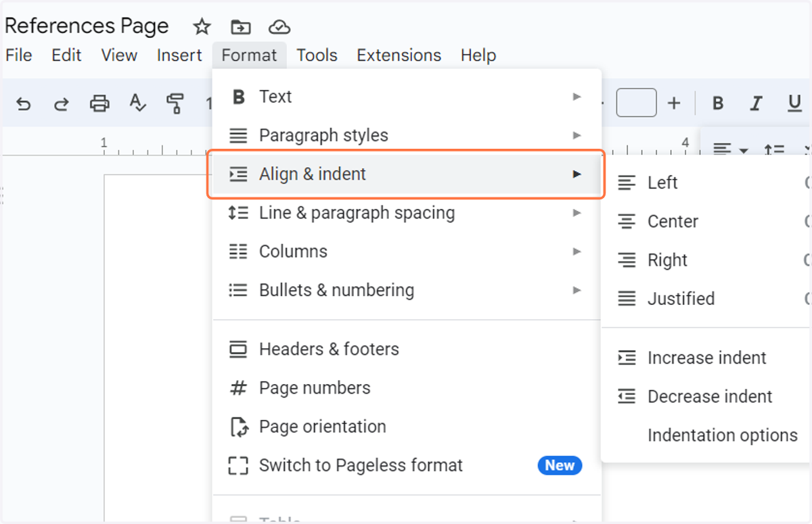Choose Increase indent in submenu
Screen dimensions: 812x524
(706, 358)
